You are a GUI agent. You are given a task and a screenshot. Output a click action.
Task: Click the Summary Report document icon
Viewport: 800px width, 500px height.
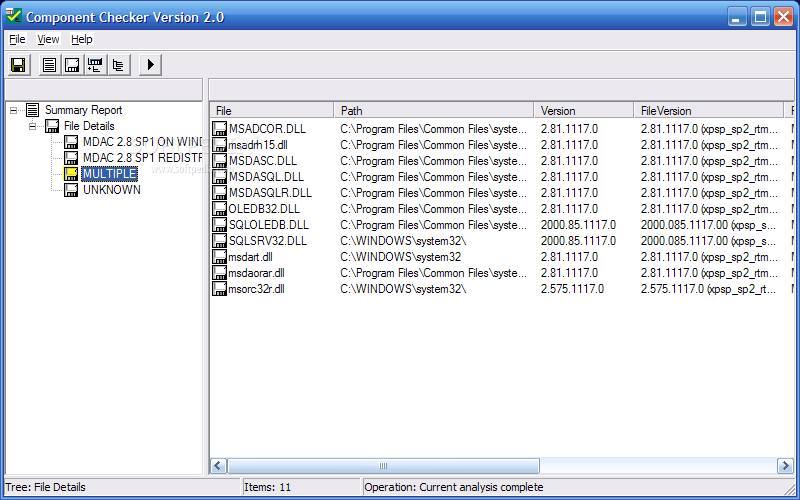pos(33,110)
